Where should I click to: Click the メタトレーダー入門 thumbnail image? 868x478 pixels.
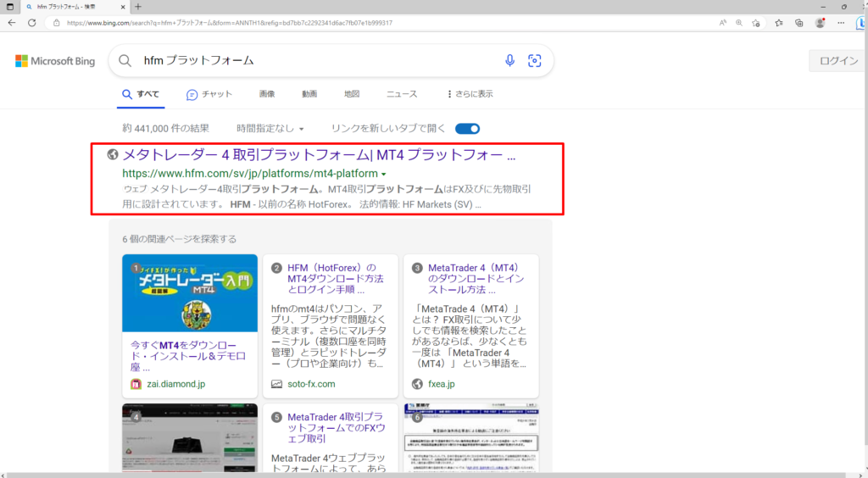(190, 293)
